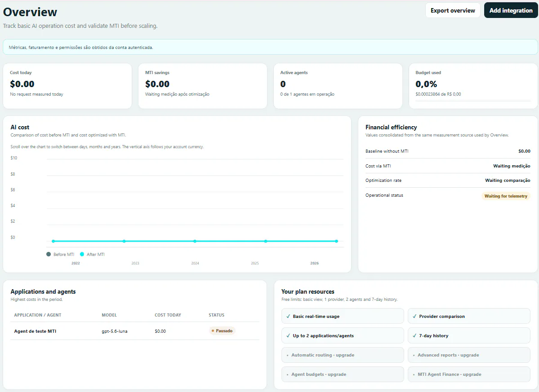Click Advanced reports upgrade item

click(x=469, y=355)
